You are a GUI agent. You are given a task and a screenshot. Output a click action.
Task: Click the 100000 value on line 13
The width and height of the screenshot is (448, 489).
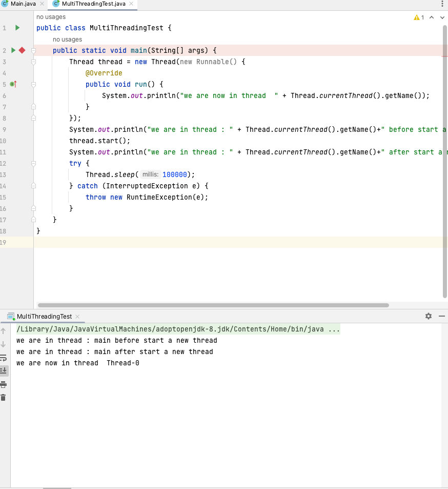(174, 174)
